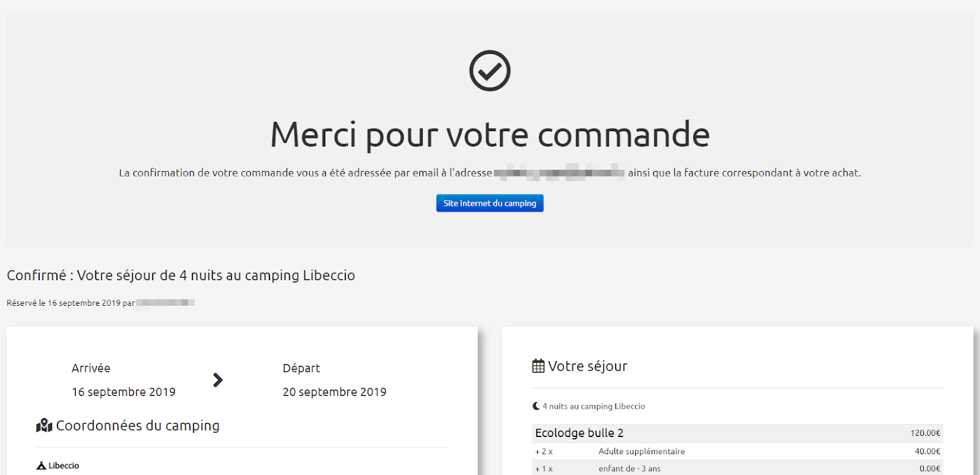Click the 120.00€ price for Ecolodge
Screen dimensions: 980x475
tap(925, 433)
